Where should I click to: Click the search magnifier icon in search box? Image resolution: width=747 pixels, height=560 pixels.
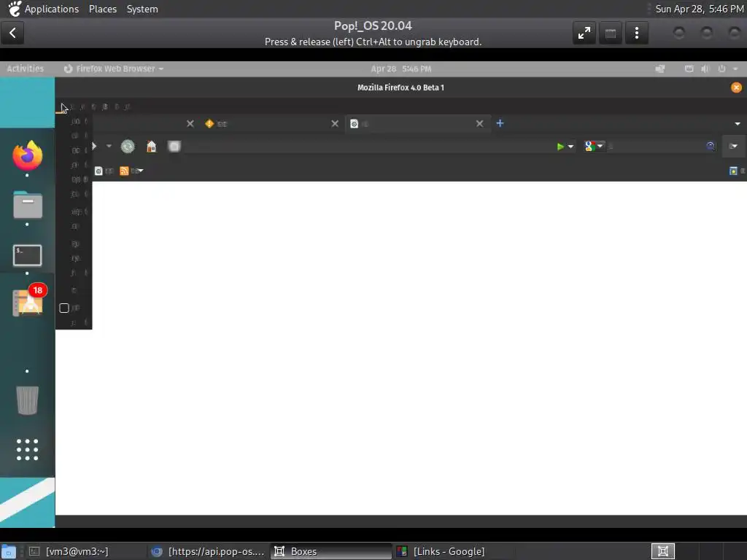pyautogui.click(x=711, y=146)
